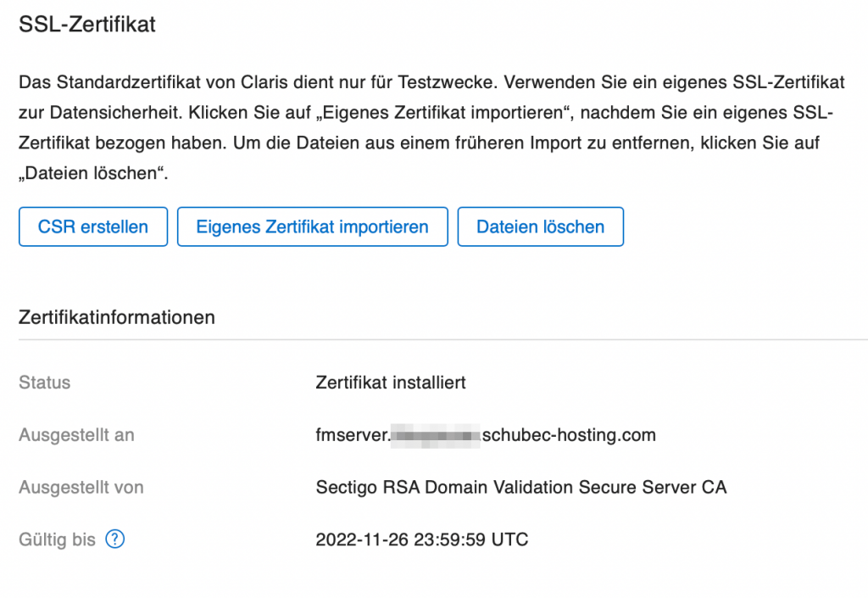Select the Sectigo RSA Domain Validation issuer text
Viewport: 868px width, 598px height.
[x=521, y=487]
